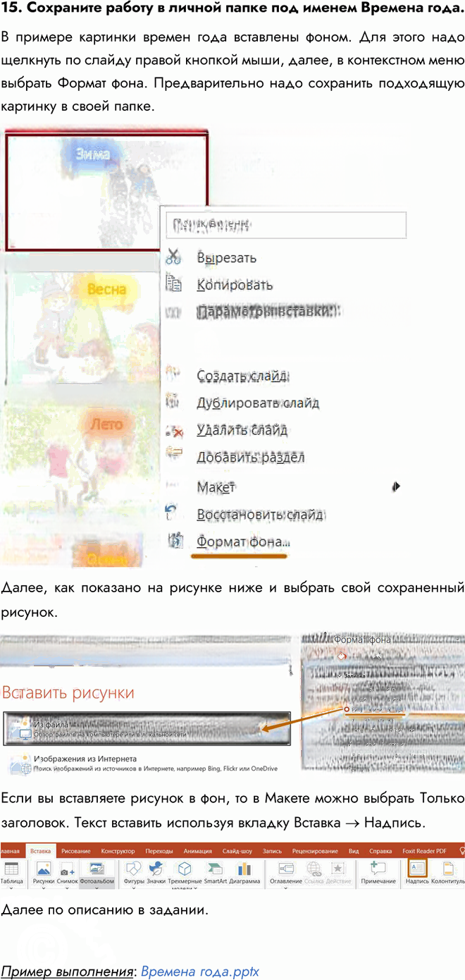
Task: Switch to the Вид ribbon tab
Action: (354, 850)
